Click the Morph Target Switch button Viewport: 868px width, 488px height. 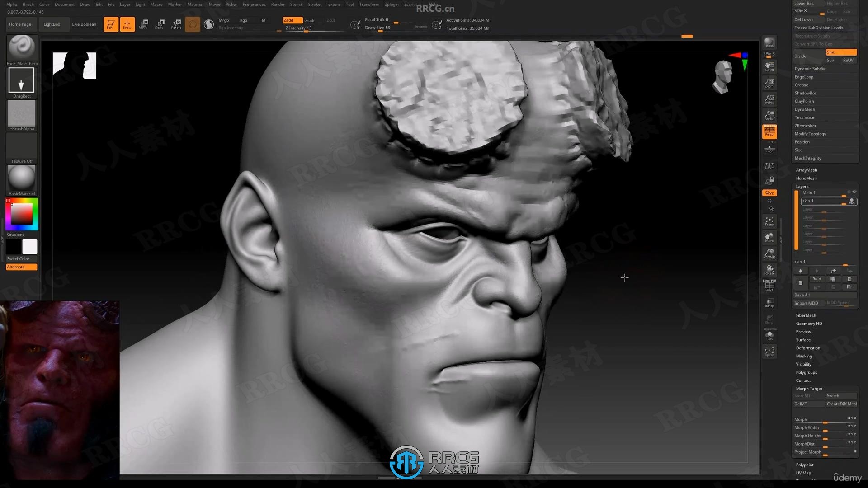(841, 396)
